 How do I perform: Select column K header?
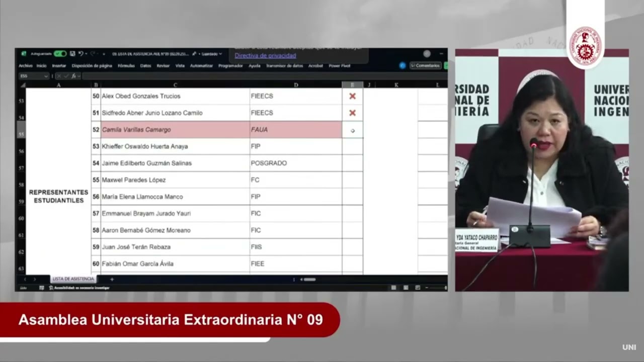[x=396, y=85]
